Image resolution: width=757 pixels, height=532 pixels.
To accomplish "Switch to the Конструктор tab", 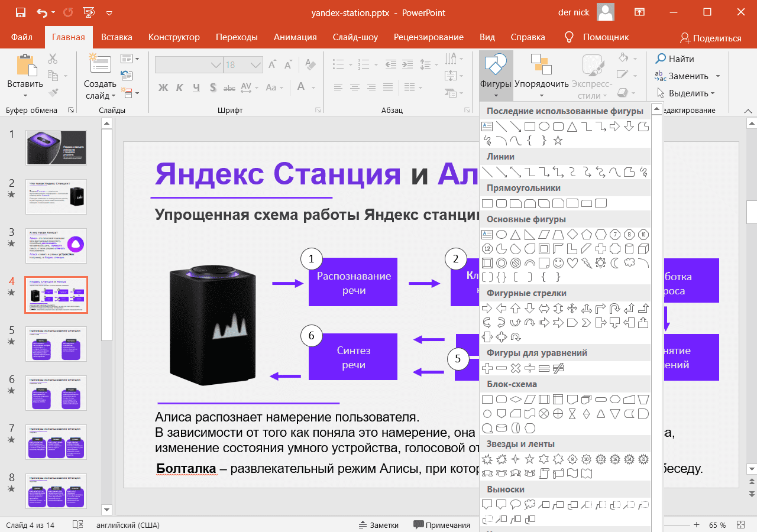I will point(174,37).
